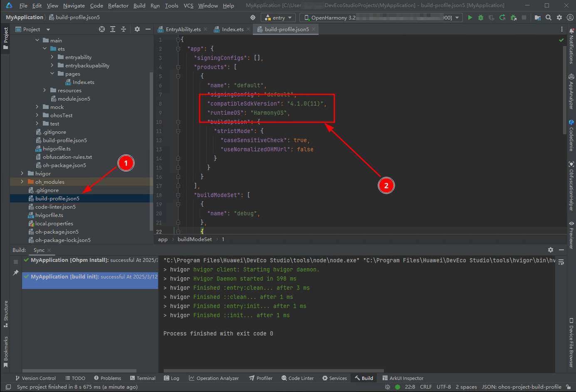
Task: Collapse the ets folder
Action: pos(44,49)
